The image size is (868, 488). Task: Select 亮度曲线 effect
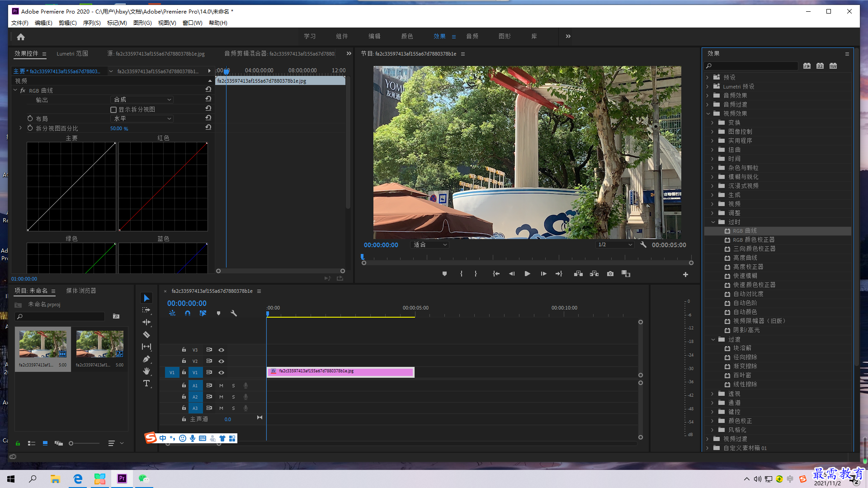pyautogui.click(x=745, y=258)
